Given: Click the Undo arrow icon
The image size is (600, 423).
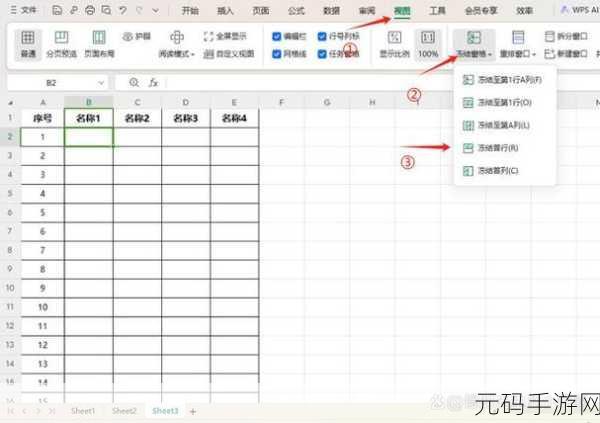Looking at the screenshot, I should click(122, 10).
